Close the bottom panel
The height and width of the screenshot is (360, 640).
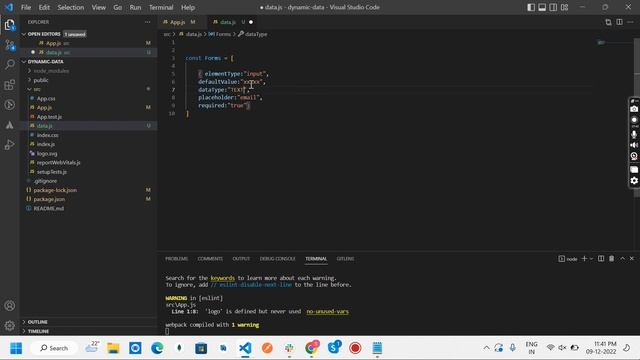point(632,259)
